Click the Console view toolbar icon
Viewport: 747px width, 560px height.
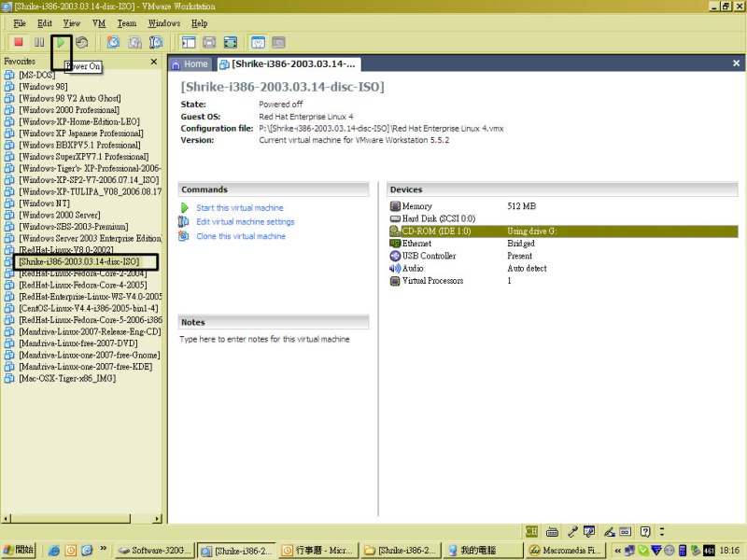[x=278, y=42]
